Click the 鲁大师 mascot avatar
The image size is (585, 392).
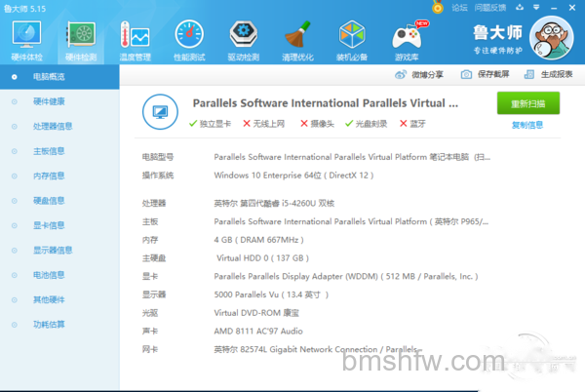point(552,38)
